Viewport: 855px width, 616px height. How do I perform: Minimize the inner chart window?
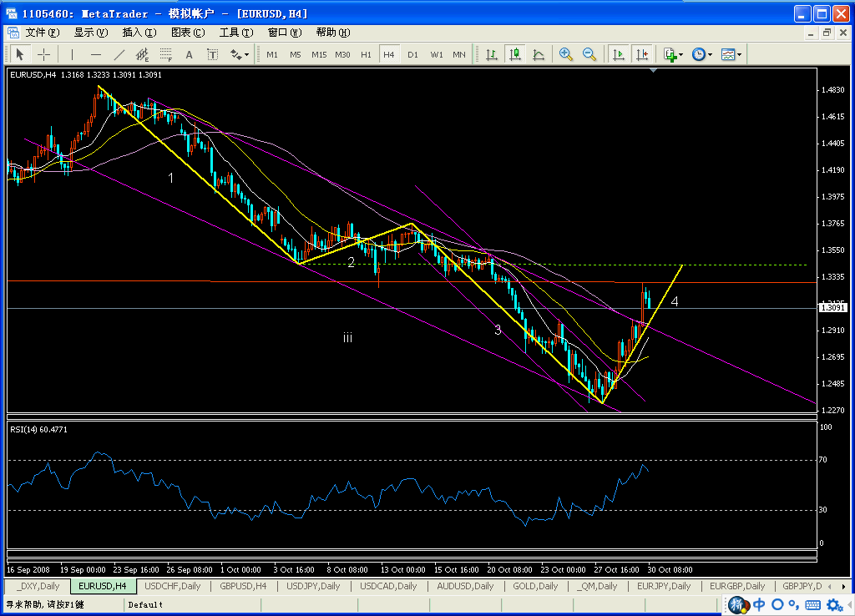tap(811, 33)
